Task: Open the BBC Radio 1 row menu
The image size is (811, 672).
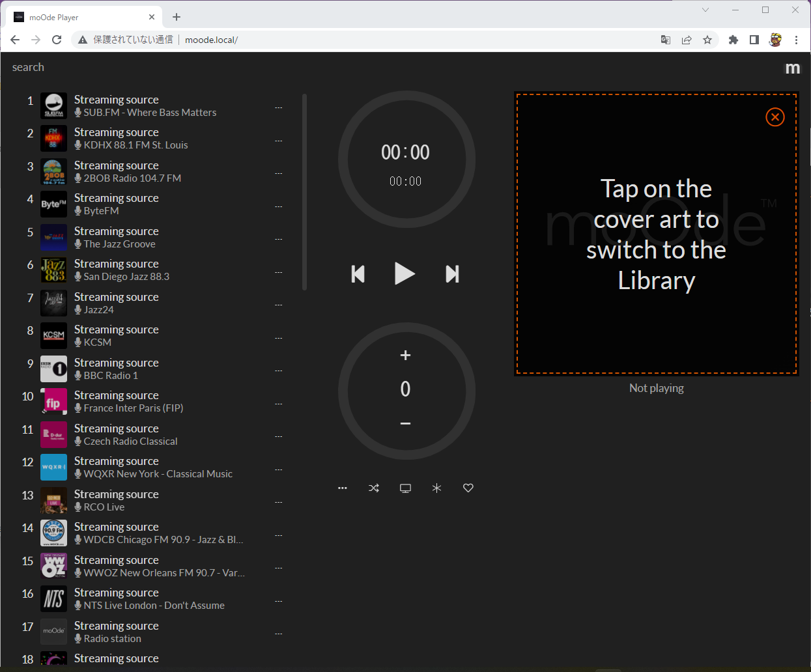Action: tap(279, 371)
